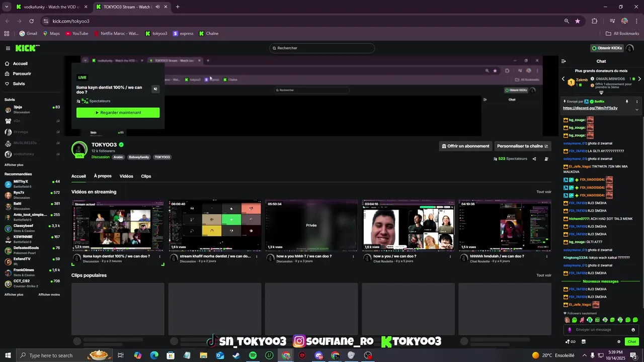Show previous top donor with left arrow
Image resolution: width=644 pixels, height=362 pixels.
point(563,79)
